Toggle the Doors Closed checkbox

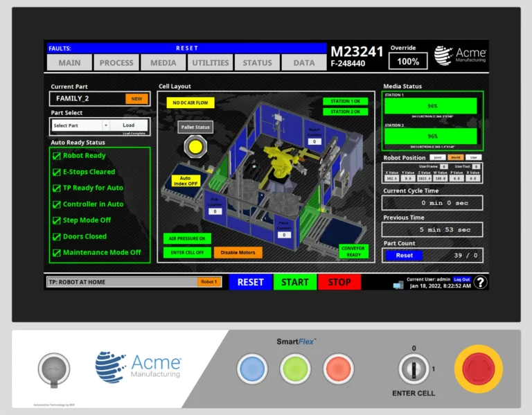56,236
